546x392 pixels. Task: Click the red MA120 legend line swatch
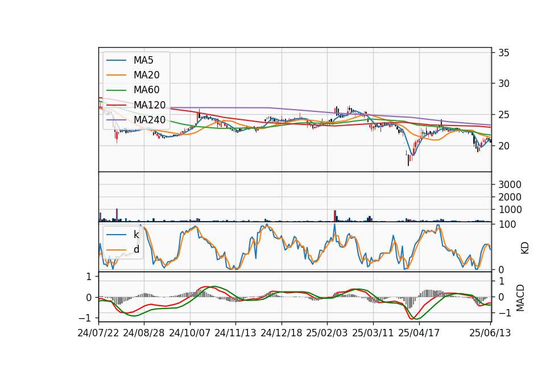tap(116, 106)
